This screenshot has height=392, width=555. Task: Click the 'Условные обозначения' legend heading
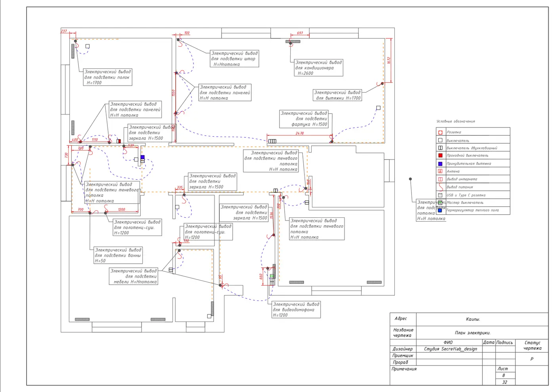(x=455, y=122)
